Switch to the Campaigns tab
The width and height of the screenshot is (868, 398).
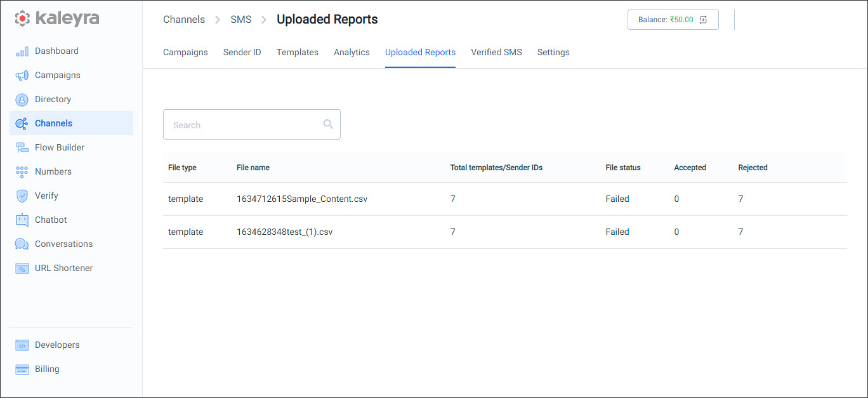[x=185, y=52]
